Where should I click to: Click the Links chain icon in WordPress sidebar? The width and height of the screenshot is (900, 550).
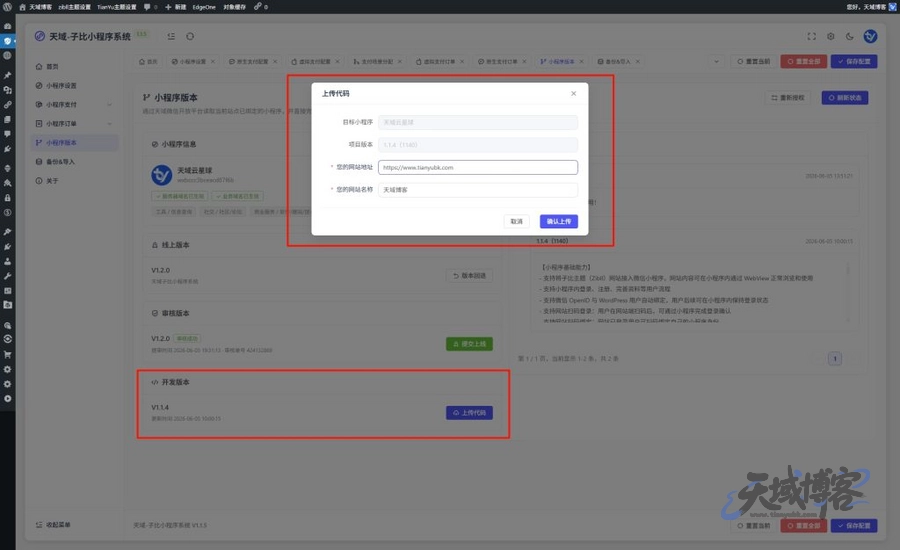[x=7, y=105]
